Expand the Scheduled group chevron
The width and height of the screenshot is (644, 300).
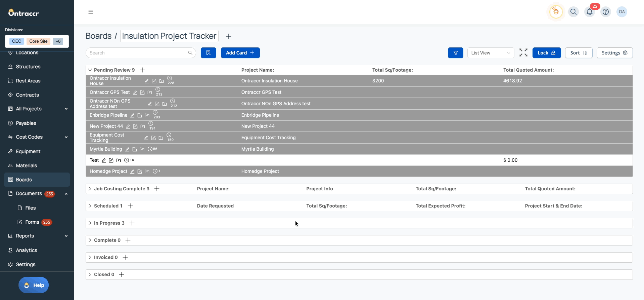pyautogui.click(x=90, y=206)
